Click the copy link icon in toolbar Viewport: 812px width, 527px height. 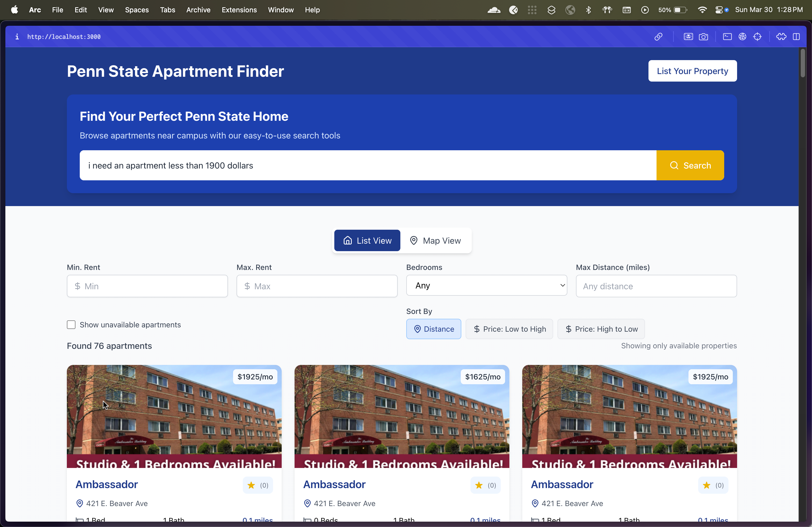(658, 36)
